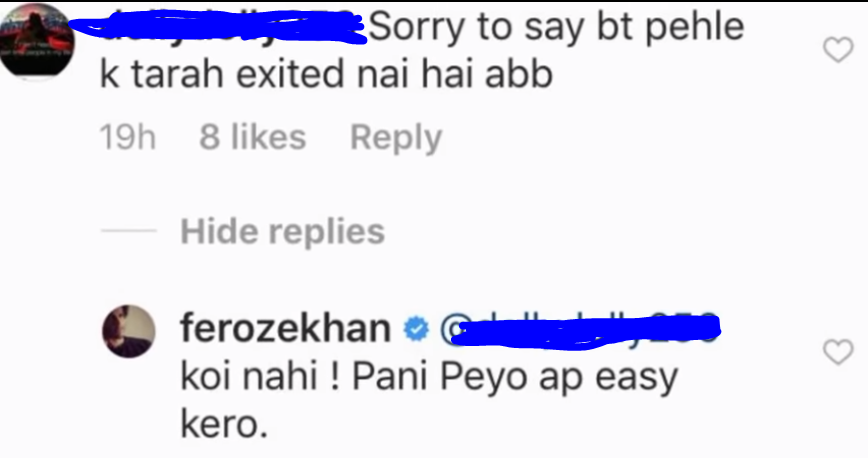
Task: Tap heart icon beside ferozekhan's reply
Action: click(838, 352)
